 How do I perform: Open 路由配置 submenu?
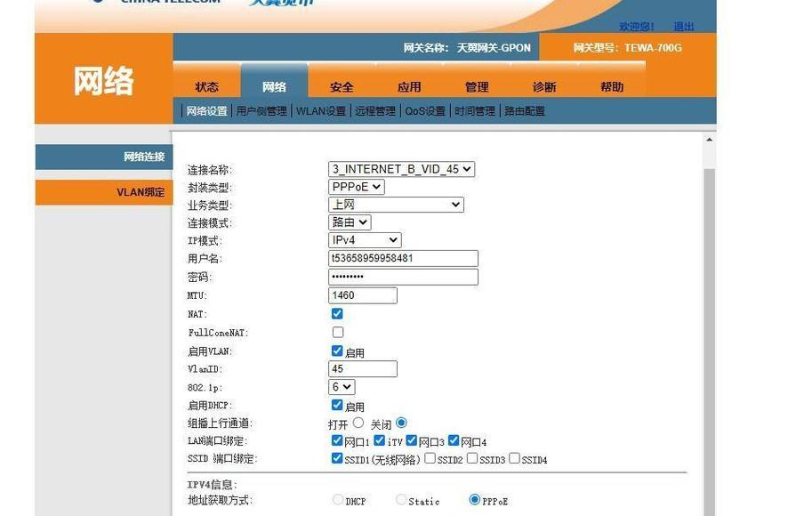click(525, 111)
